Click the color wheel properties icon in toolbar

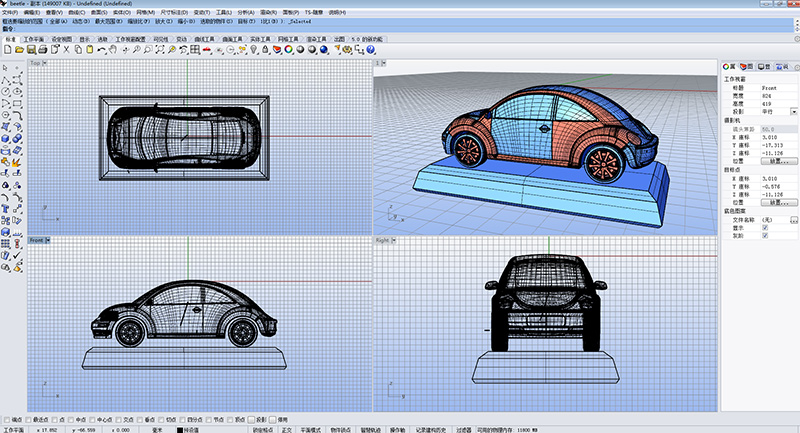pos(288,49)
